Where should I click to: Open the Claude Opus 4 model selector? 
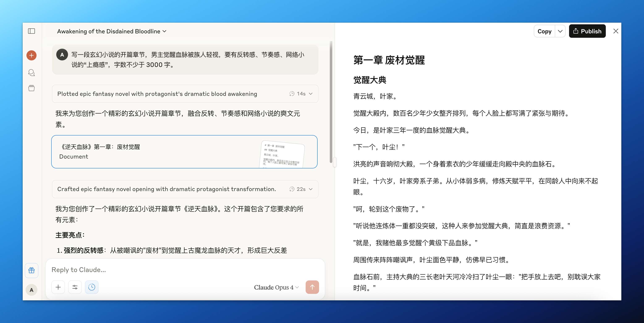coord(276,288)
